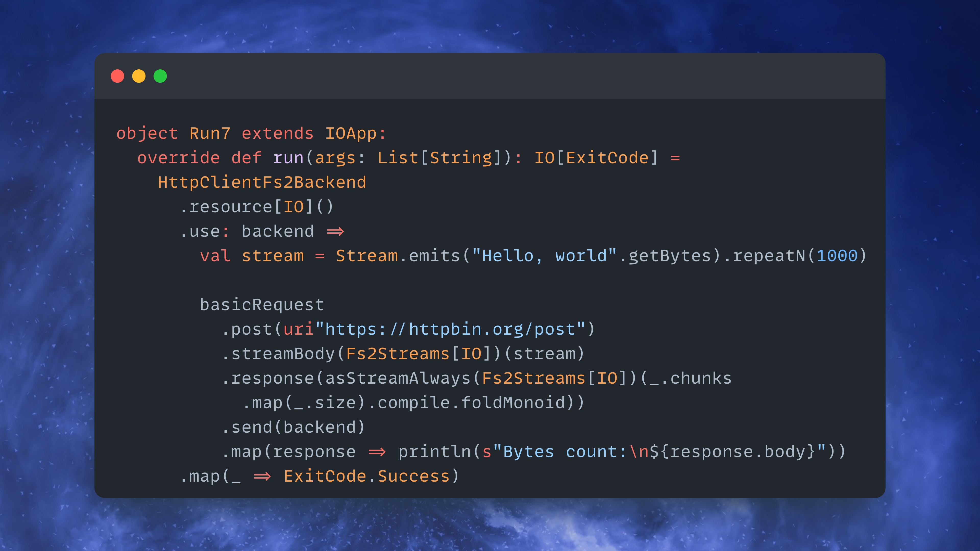The width and height of the screenshot is (980, 551).
Task: Click the arrow after backend
Action: click(x=335, y=231)
